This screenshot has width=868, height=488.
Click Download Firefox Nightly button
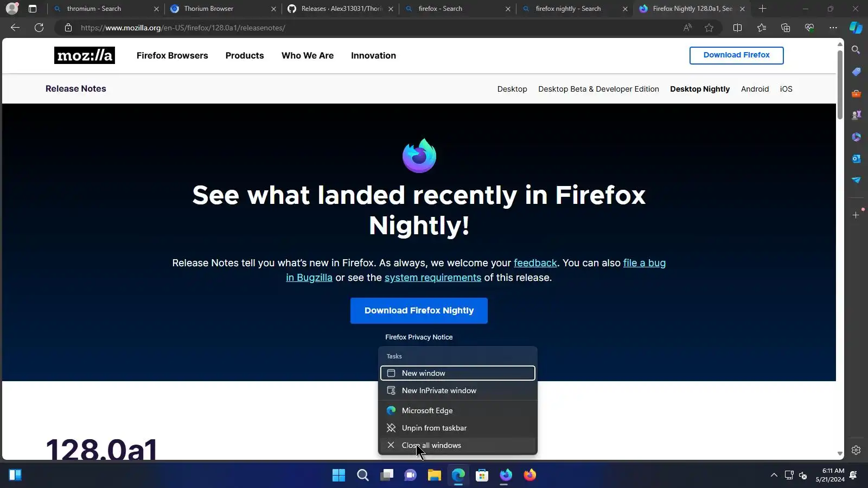coord(419,311)
